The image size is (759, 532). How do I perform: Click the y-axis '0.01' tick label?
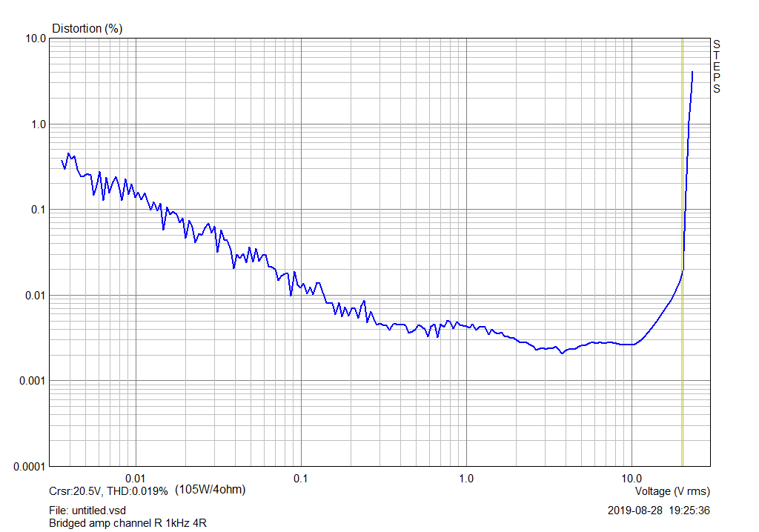coord(36,296)
